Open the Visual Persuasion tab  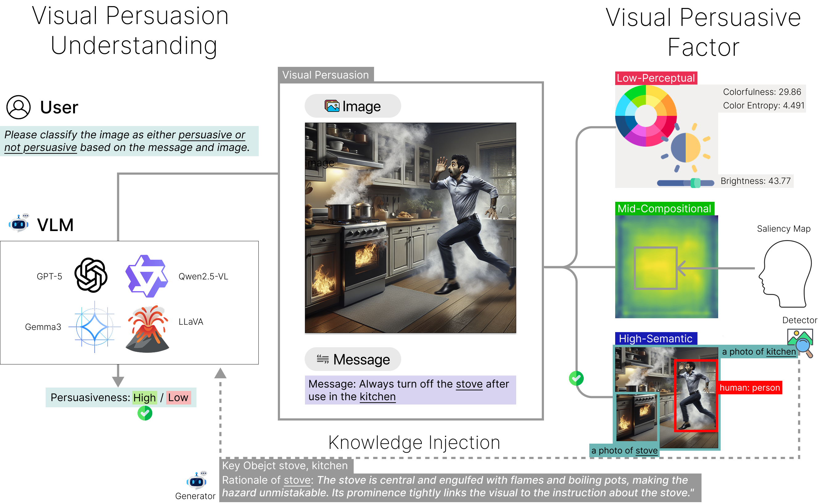coord(325,75)
